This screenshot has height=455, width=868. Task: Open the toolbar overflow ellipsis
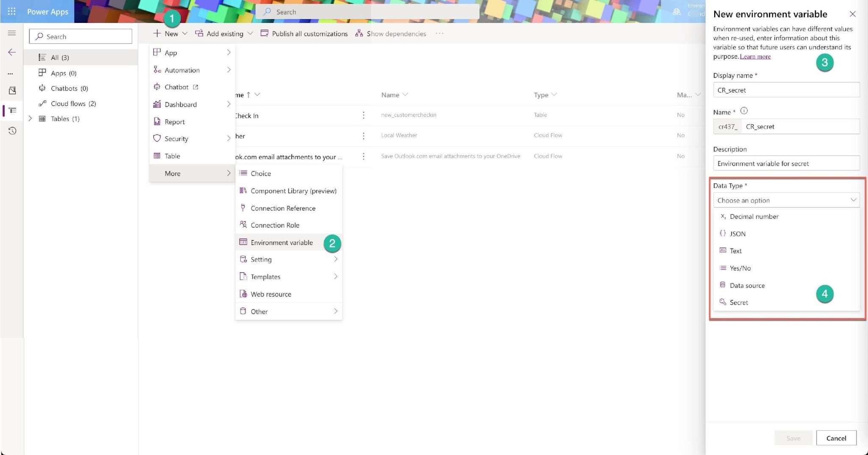(440, 33)
